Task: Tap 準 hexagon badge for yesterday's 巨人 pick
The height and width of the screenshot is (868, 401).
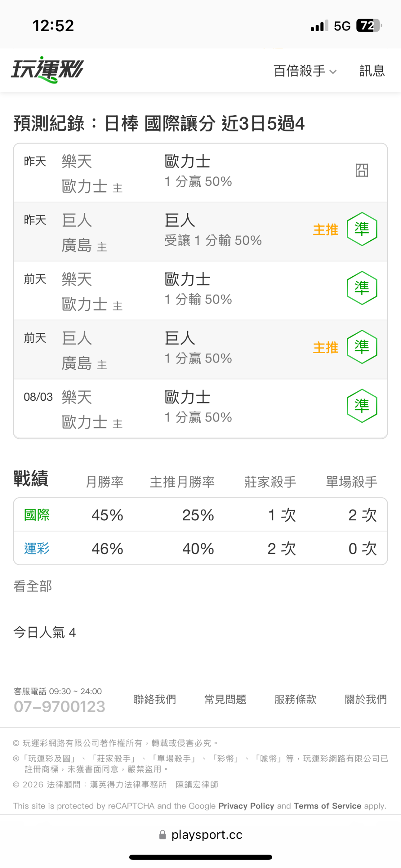Action: point(362,229)
